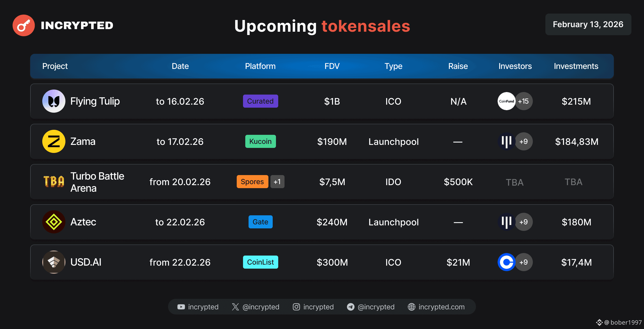Expand the +15 investors badge

click(524, 101)
